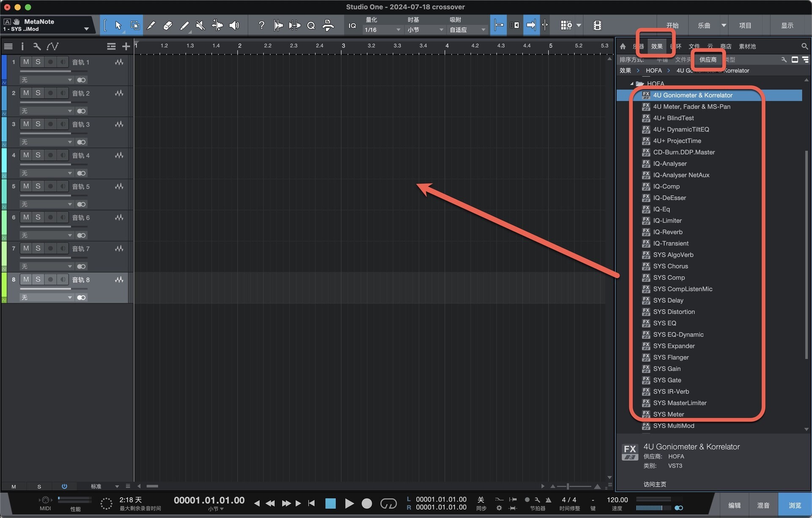
Task: Solo track 音轨 3
Action: 38,124
